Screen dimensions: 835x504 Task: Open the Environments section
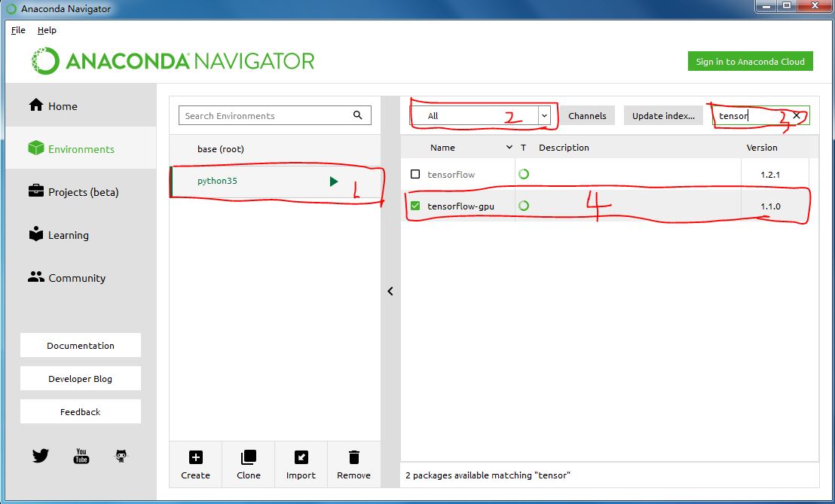pos(81,148)
